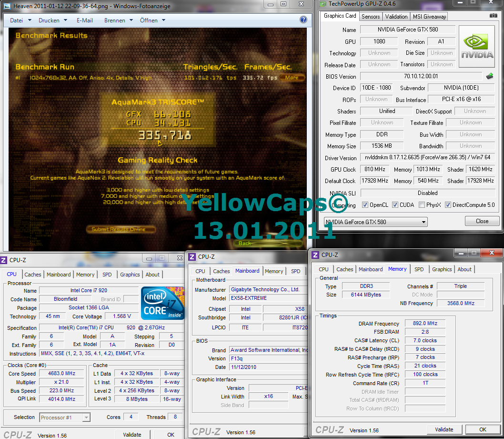Open Graphics tab in CPU-Z CPU window
This screenshot has height=439, width=504.
point(130,275)
